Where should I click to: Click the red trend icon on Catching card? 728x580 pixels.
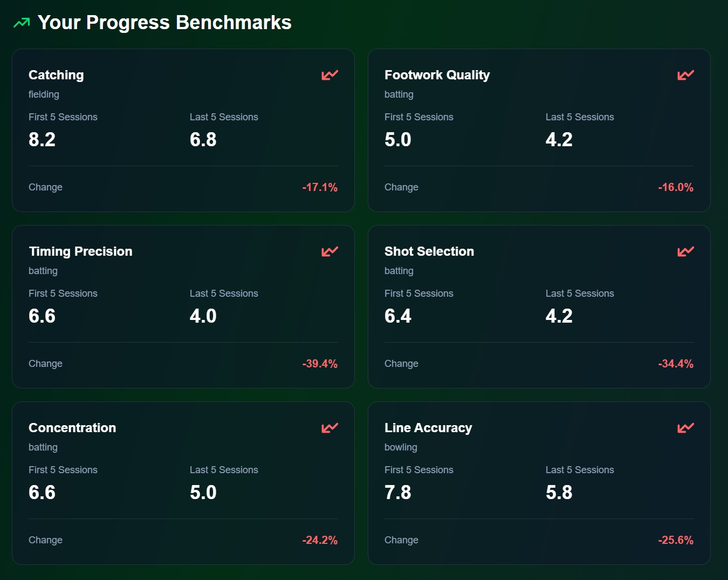(x=329, y=75)
